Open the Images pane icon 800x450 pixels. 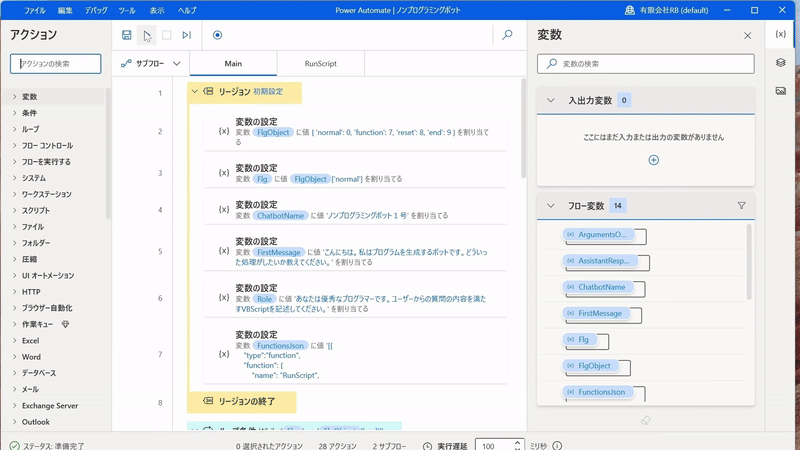pos(781,91)
